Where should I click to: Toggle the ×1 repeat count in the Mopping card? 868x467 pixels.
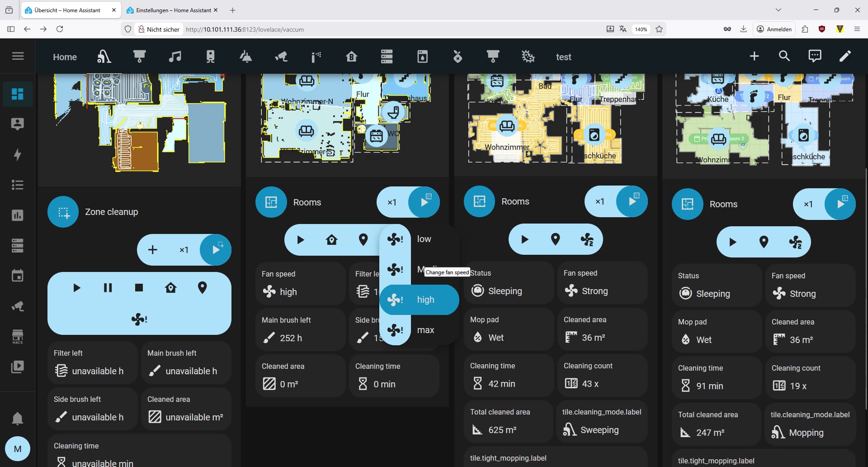click(808, 204)
